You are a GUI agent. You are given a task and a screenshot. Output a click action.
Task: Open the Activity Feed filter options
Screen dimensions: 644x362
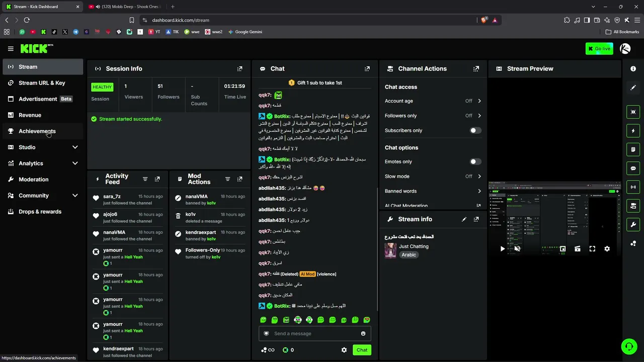pyautogui.click(x=145, y=179)
